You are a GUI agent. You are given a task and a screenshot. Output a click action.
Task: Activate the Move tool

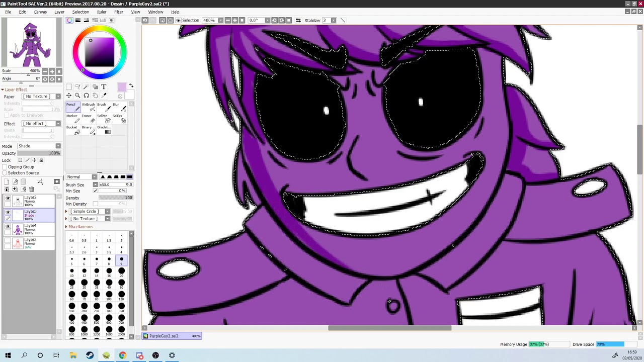click(69, 96)
